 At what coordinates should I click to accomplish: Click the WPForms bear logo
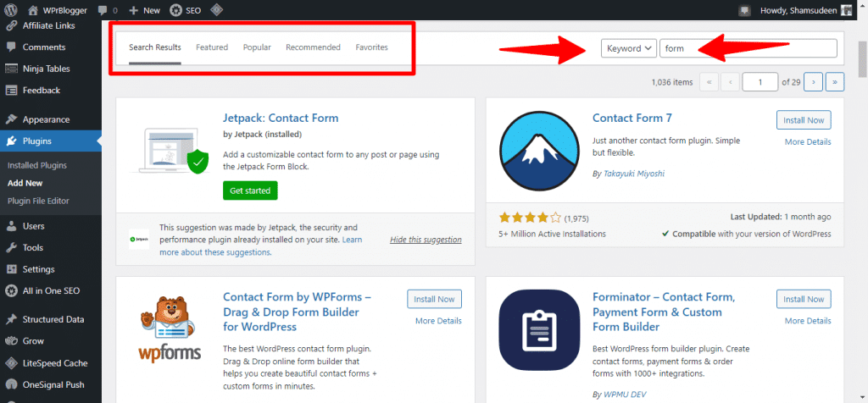(x=170, y=328)
